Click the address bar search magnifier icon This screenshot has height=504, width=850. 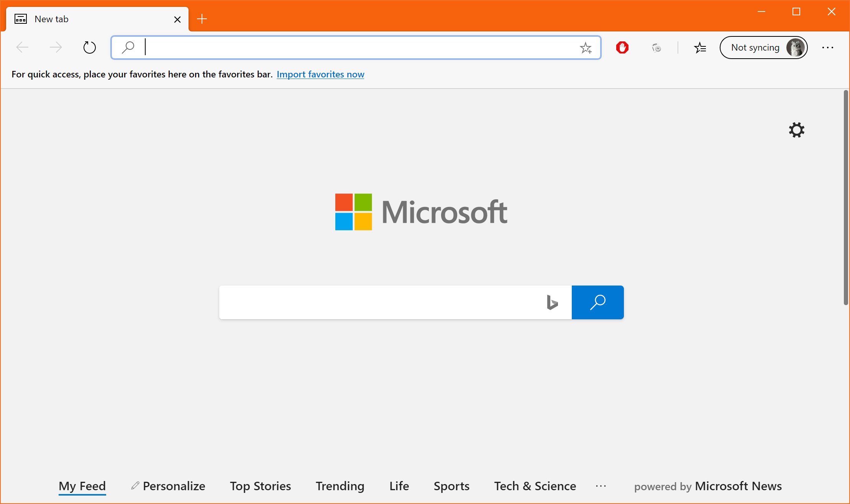coord(128,48)
